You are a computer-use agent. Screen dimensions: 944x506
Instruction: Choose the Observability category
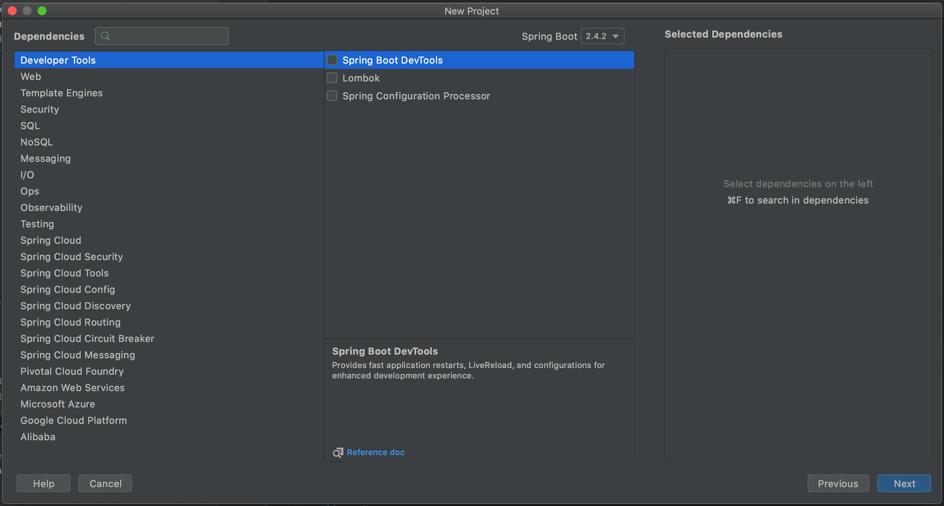(52, 208)
